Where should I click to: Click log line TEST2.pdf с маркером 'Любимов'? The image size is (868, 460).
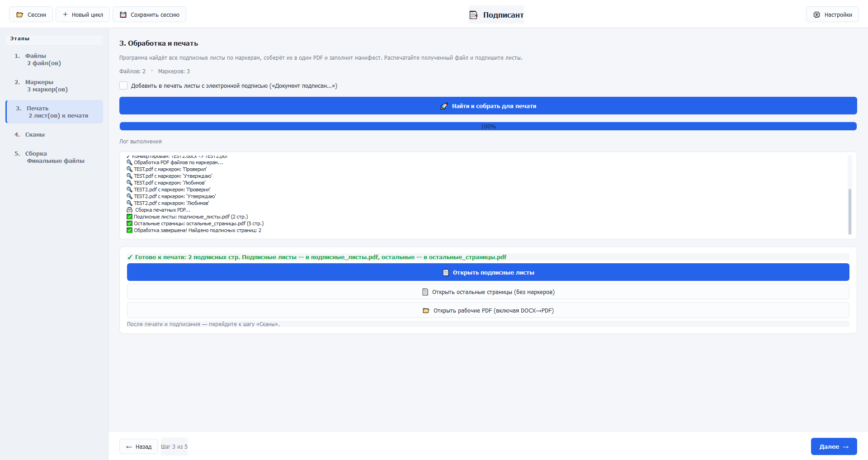pos(168,203)
